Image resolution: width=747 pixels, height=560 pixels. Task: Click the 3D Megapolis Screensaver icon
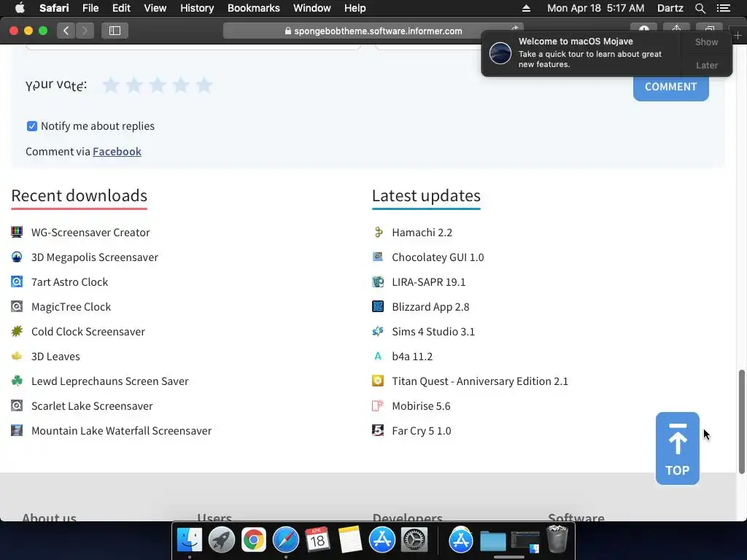point(17,257)
